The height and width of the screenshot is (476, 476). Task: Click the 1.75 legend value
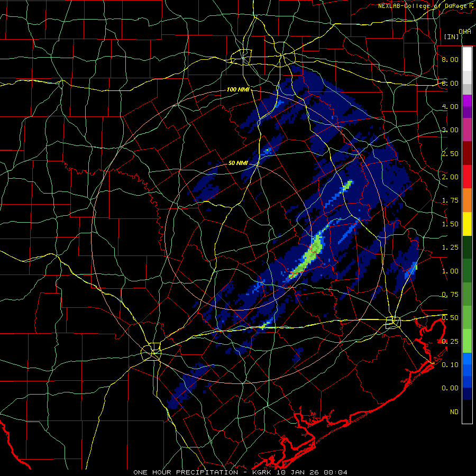pos(450,200)
